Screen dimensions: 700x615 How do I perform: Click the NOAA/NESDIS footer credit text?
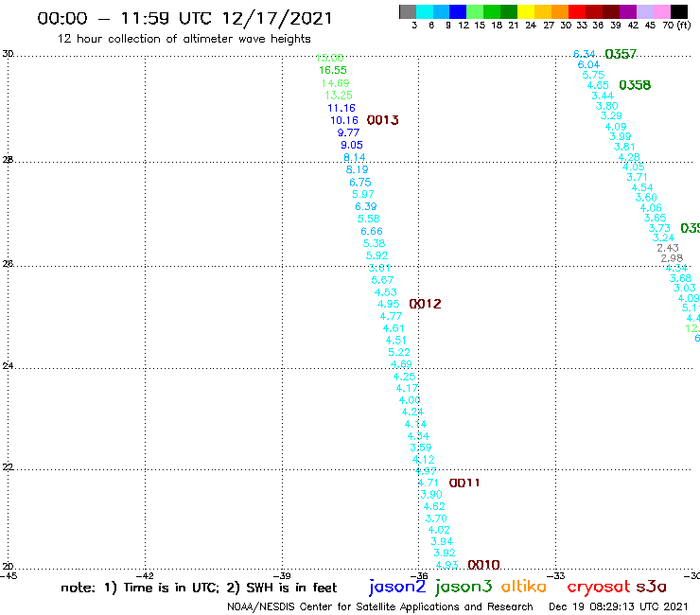point(380,607)
